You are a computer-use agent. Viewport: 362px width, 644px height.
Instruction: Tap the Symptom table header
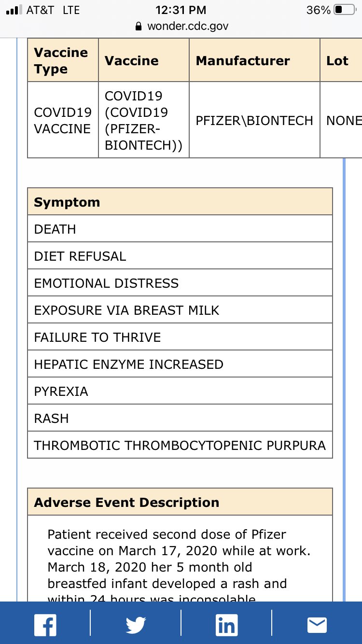pos(180,202)
